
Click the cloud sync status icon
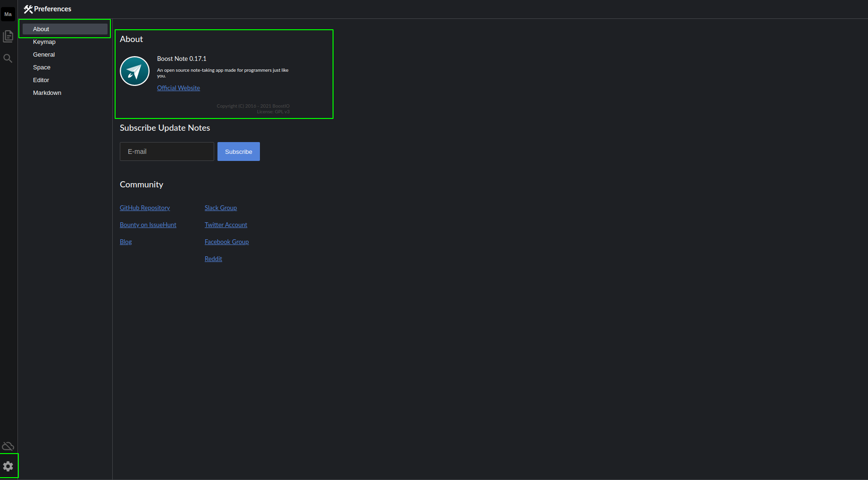tap(8, 446)
